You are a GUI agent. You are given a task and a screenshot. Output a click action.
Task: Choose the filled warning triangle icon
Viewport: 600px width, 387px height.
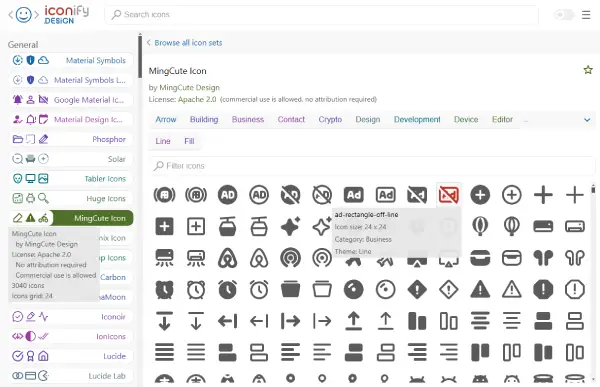[480, 290]
